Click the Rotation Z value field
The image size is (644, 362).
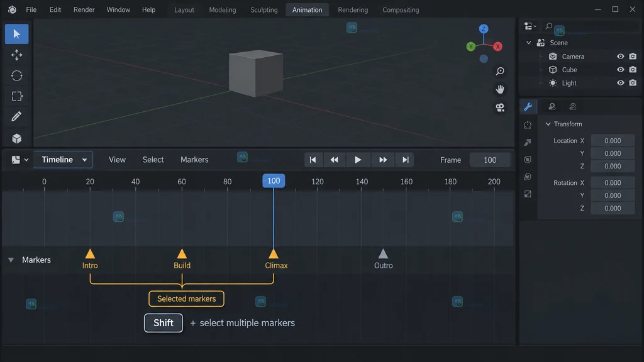[613, 209]
